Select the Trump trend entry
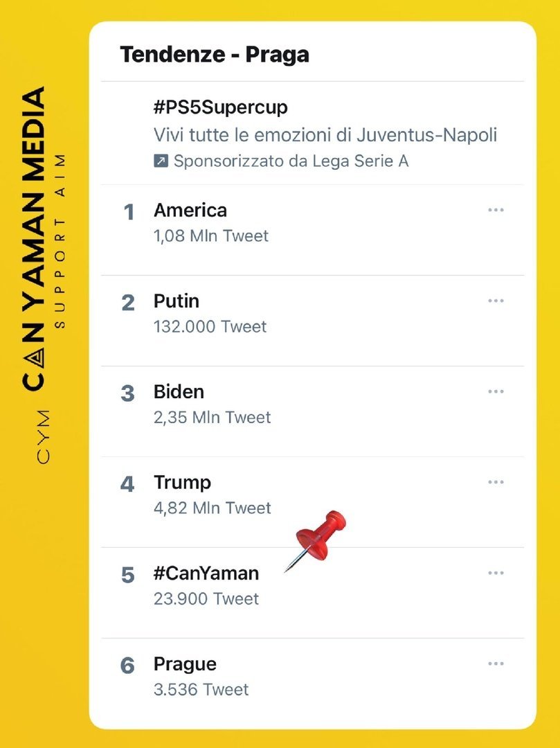 point(182,482)
